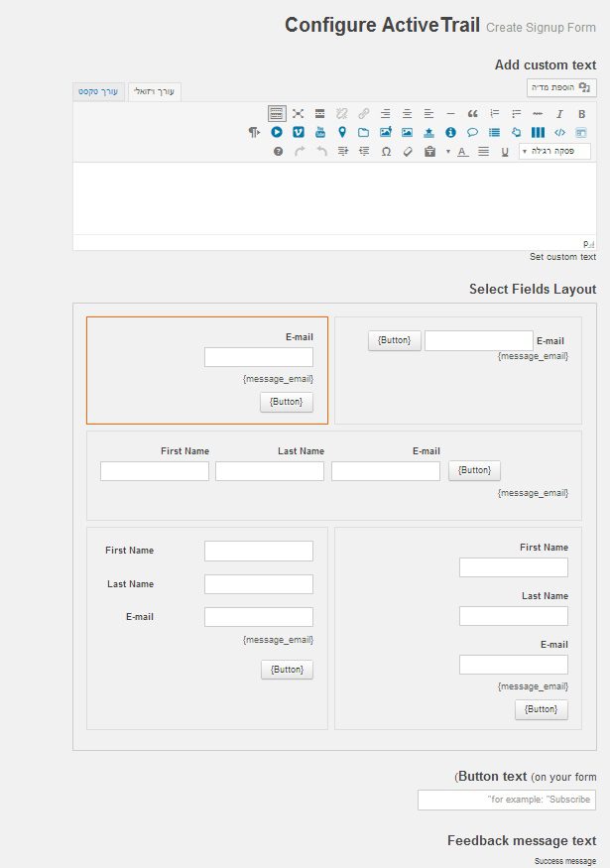Switch to the visual editor tab

154,91
